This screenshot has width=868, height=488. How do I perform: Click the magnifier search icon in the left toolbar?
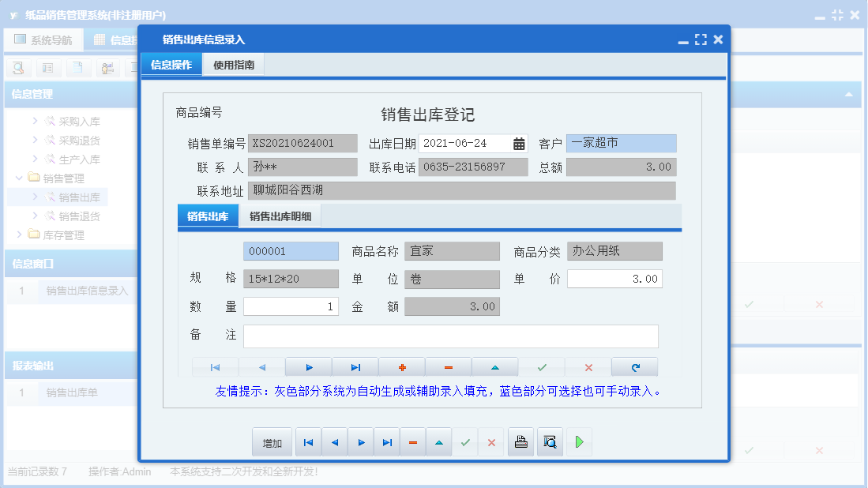(17, 68)
